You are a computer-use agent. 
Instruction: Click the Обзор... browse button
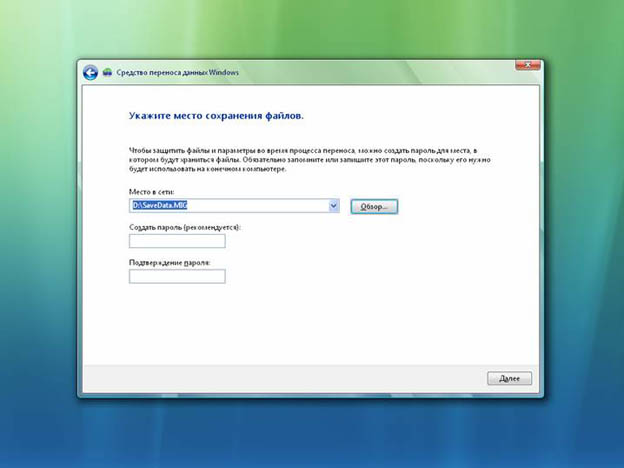click(374, 207)
